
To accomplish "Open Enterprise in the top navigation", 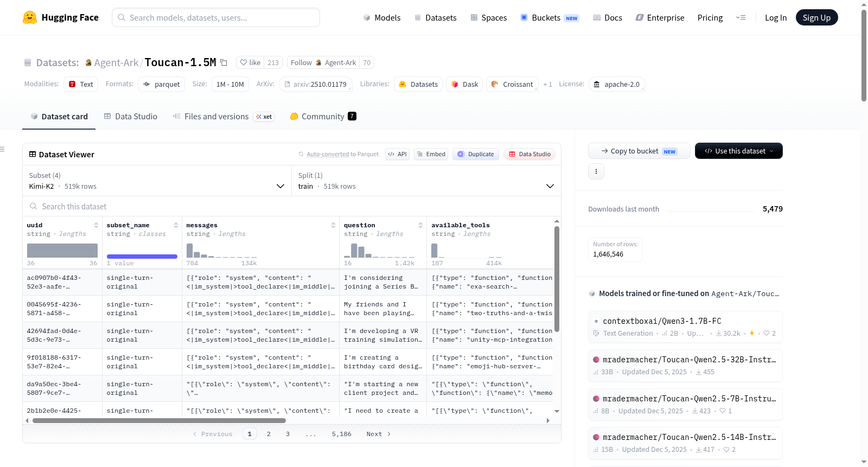I will coord(660,17).
